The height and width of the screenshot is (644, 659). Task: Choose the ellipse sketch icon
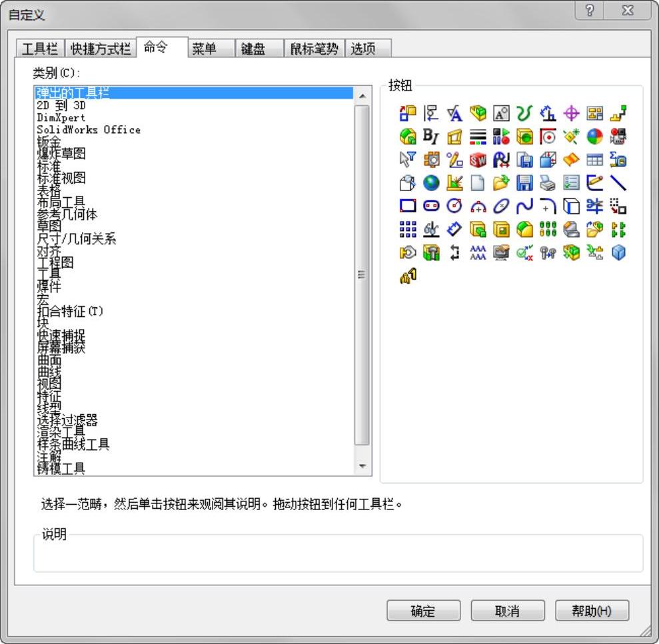coord(501,206)
